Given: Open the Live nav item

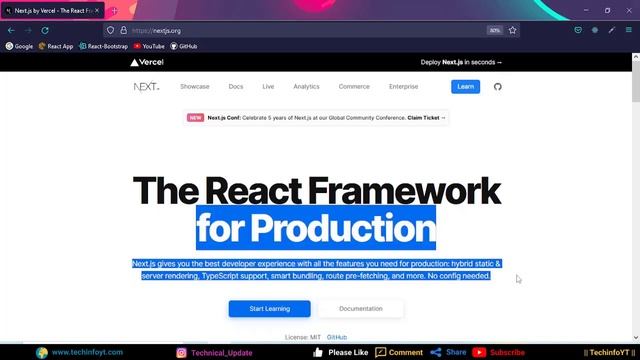Looking at the screenshot, I should (x=268, y=87).
